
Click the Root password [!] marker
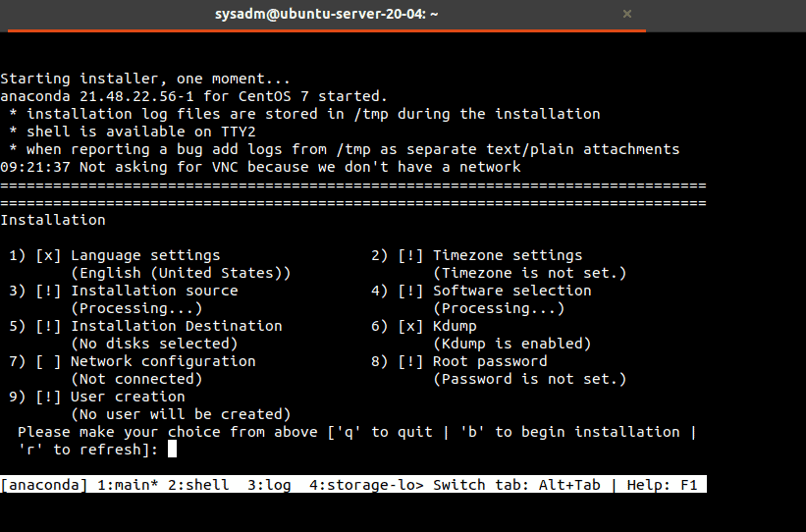pos(410,362)
